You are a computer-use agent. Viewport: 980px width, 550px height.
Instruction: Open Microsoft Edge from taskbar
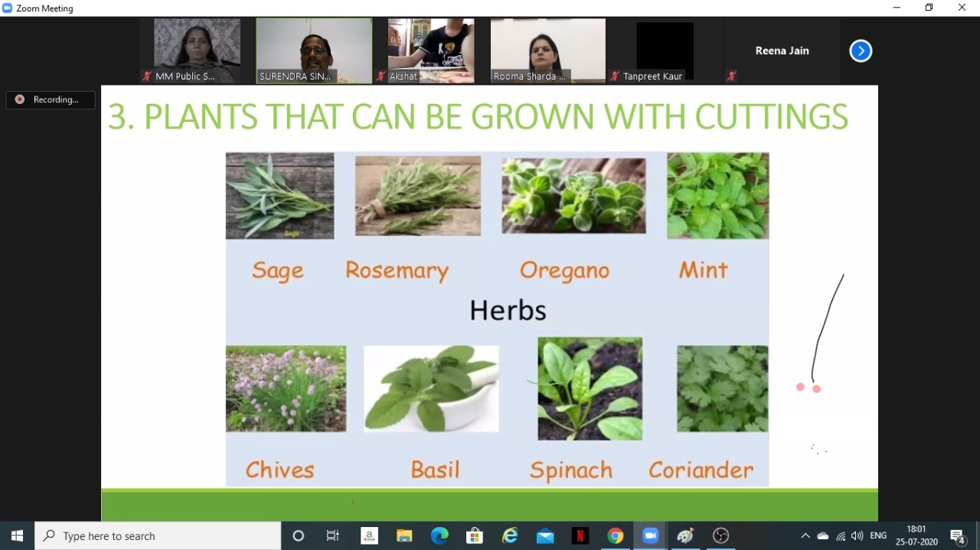point(439,536)
